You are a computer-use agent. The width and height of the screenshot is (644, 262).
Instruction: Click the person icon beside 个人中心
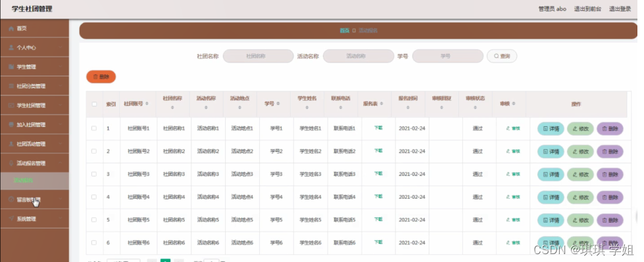(11, 47)
